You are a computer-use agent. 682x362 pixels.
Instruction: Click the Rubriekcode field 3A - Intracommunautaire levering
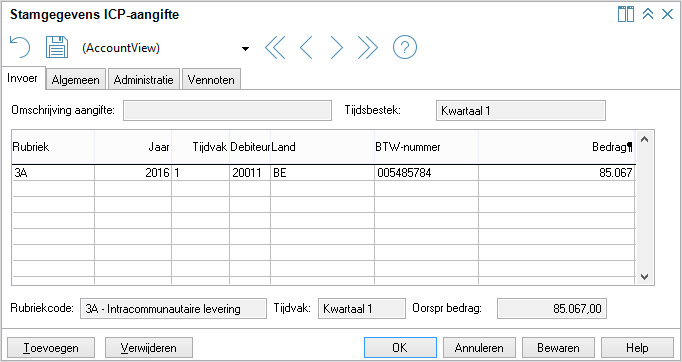point(173,308)
